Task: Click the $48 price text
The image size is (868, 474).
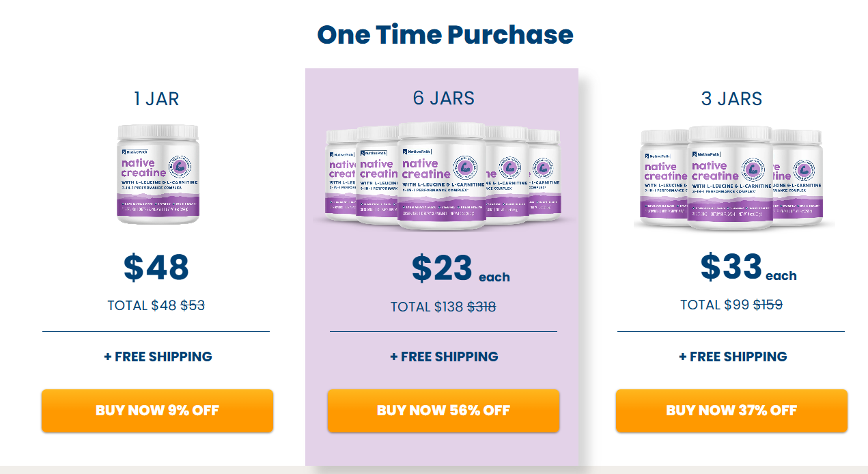Action: tap(156, 268)
